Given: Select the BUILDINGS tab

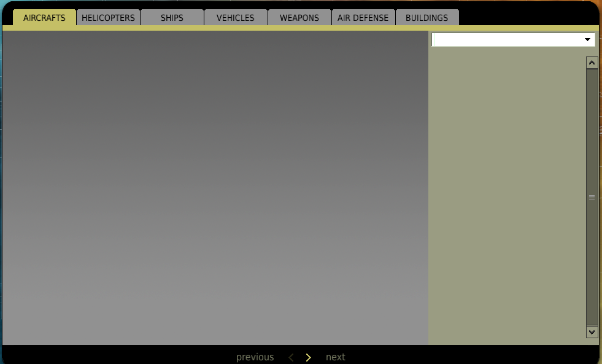Looking at the screenshot, I should click(x=427, y=18).
